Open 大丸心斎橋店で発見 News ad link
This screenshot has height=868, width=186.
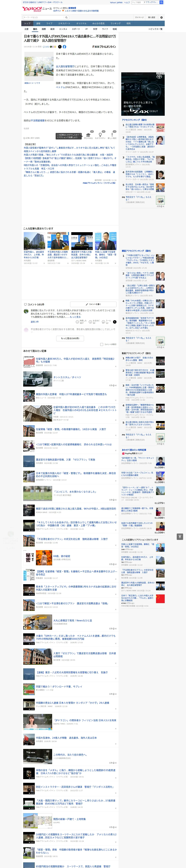click(73, 620)
